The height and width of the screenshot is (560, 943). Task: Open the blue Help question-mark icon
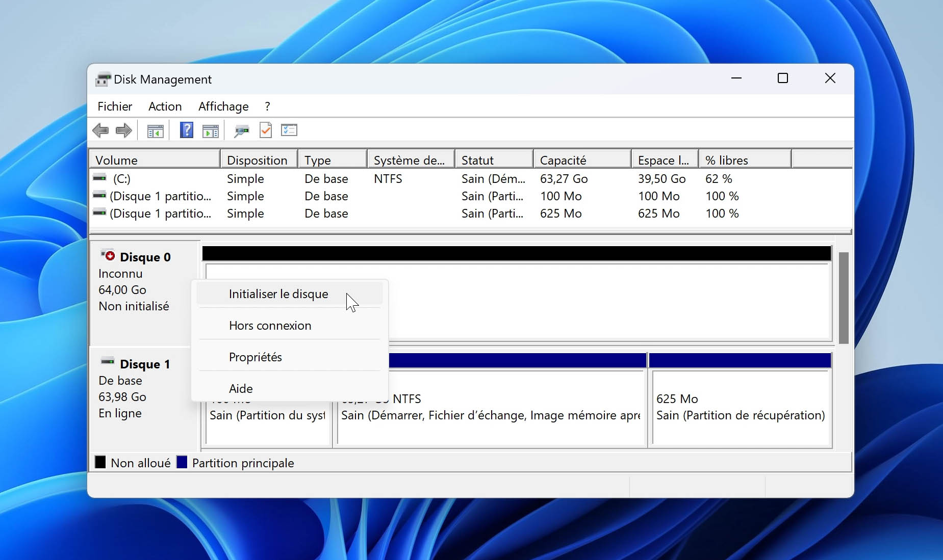187,130
